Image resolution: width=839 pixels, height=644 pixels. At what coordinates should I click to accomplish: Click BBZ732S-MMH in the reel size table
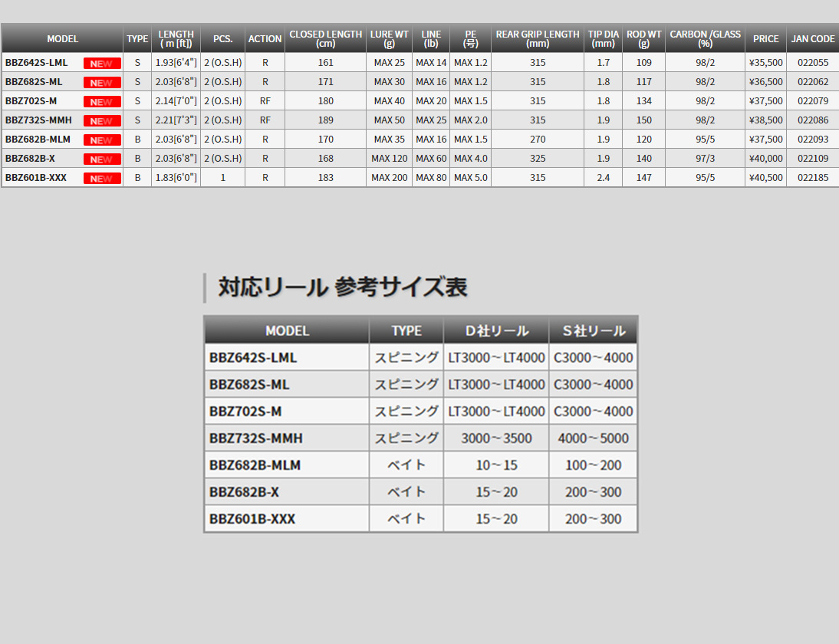tap(256, 439)
